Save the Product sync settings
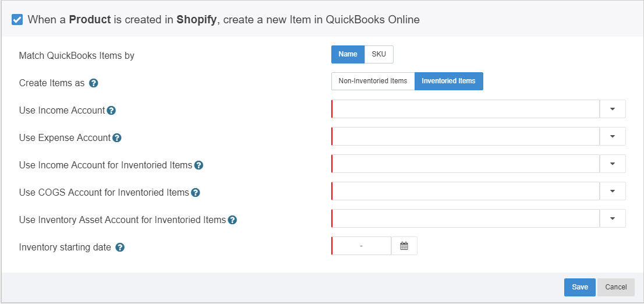The width and height of the screenshot is (644, 304). pos(579,287)
